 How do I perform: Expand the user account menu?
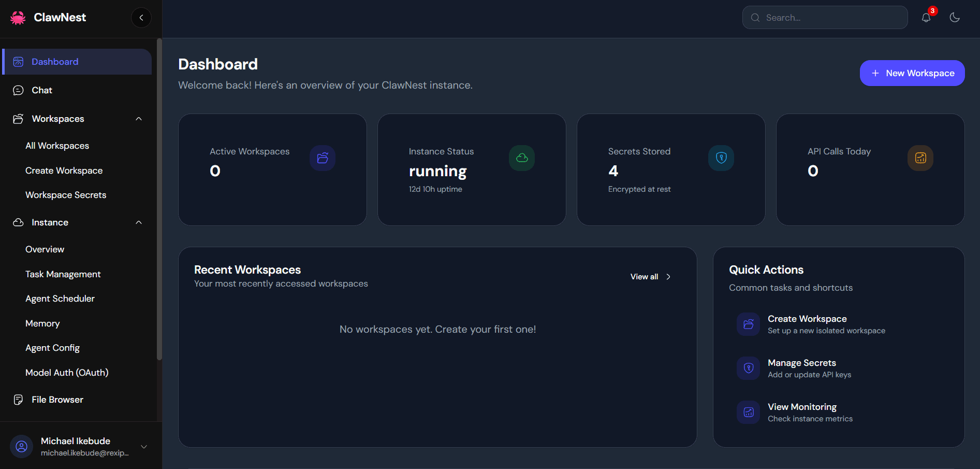point(143,446)
